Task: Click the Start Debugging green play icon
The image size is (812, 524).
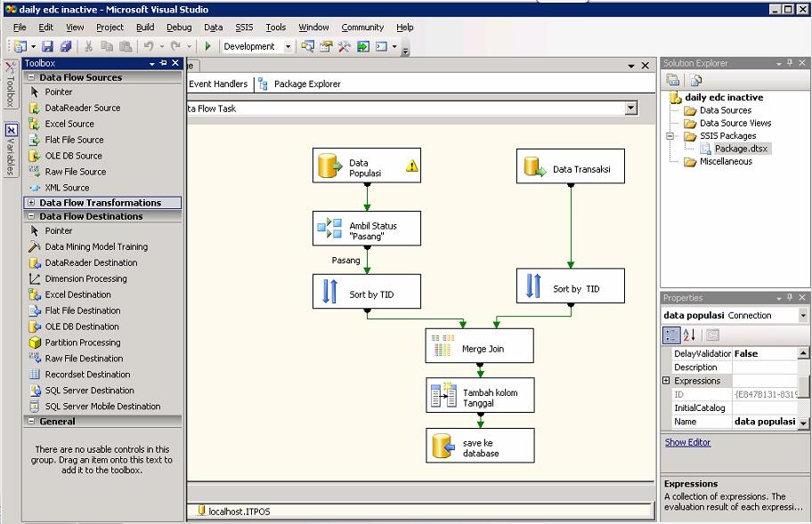Action: point(207,46)
